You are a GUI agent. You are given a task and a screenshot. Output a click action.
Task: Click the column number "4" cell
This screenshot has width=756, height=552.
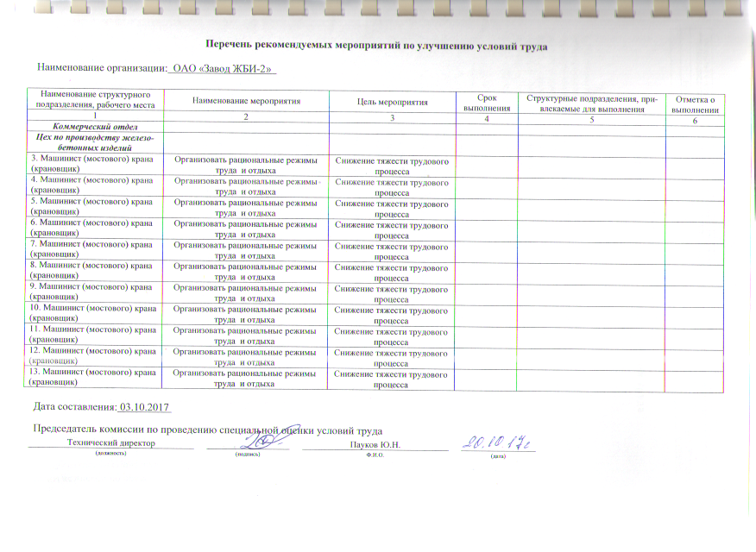[487, 118]
